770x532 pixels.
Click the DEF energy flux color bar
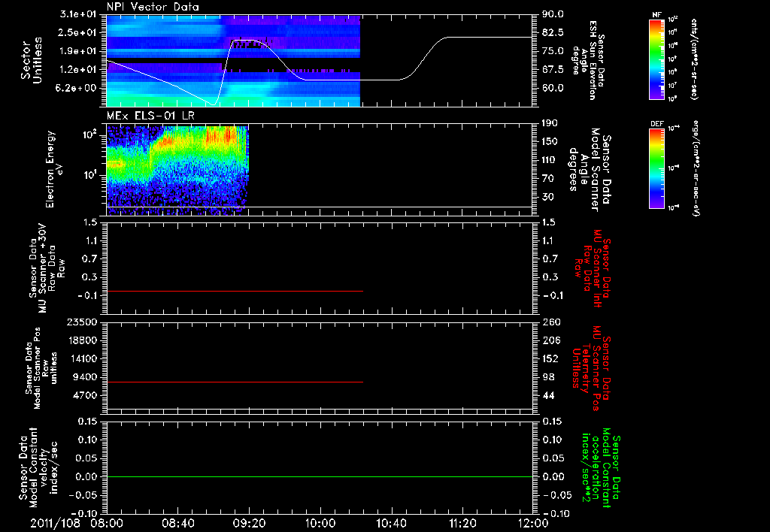click(x=656, y=168)
